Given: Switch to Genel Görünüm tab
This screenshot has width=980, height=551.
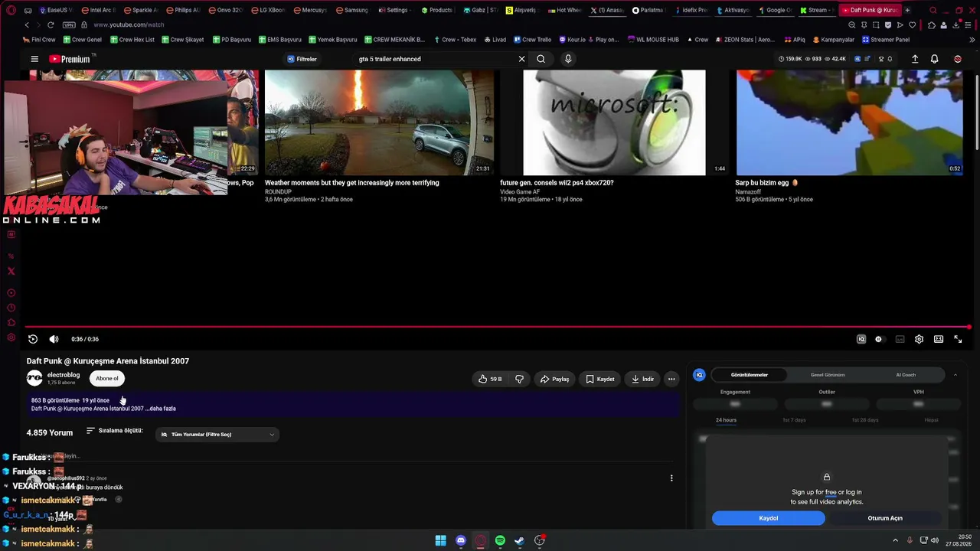Looking at the screenshot, I should pyautogui.click(x=828, y=375).
